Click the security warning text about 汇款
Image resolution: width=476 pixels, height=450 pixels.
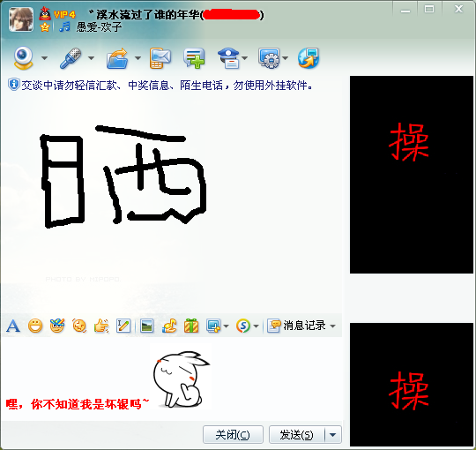pos(167,86)
